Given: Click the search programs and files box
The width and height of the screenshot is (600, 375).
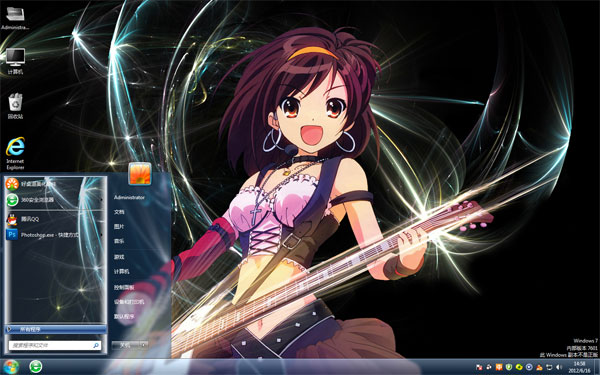Looking at the screenshot, I should point(55,345).
